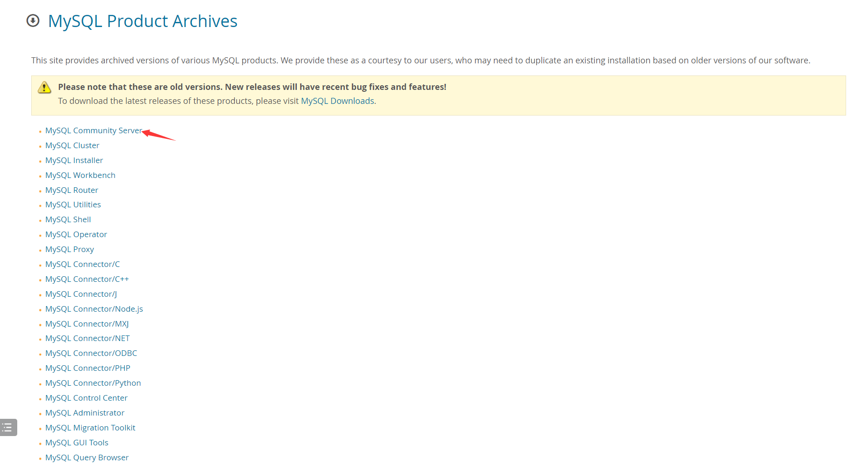Open MySQL Connector/Node.js link
The width and height of the screenshot is (868, 464).
94,309
